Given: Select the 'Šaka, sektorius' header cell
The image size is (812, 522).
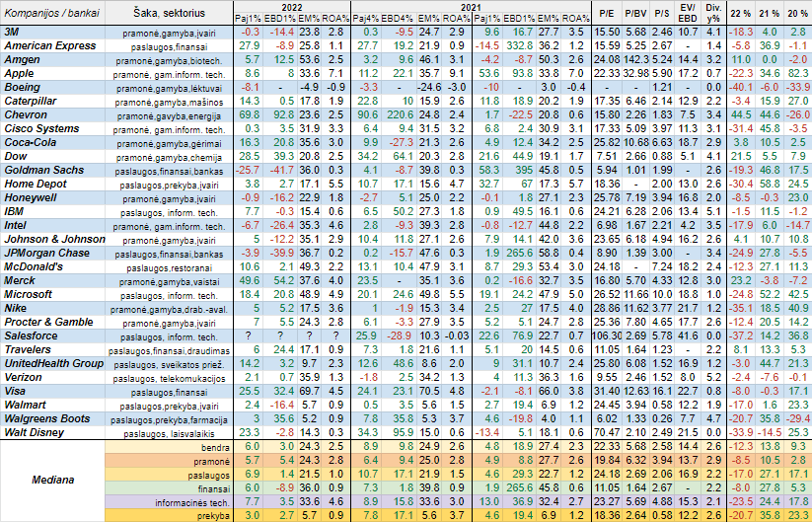Looking at the screenshot, I should 170,13.
